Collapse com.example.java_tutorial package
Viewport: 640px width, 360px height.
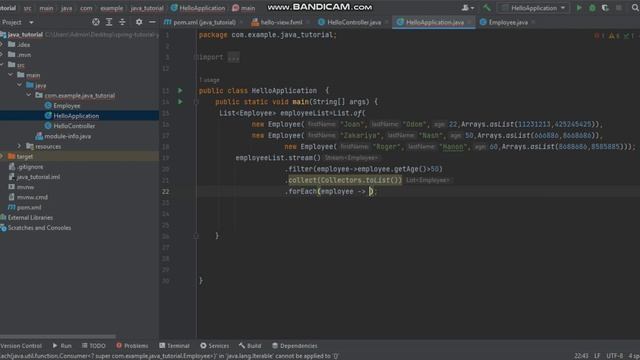click(29, 96)
